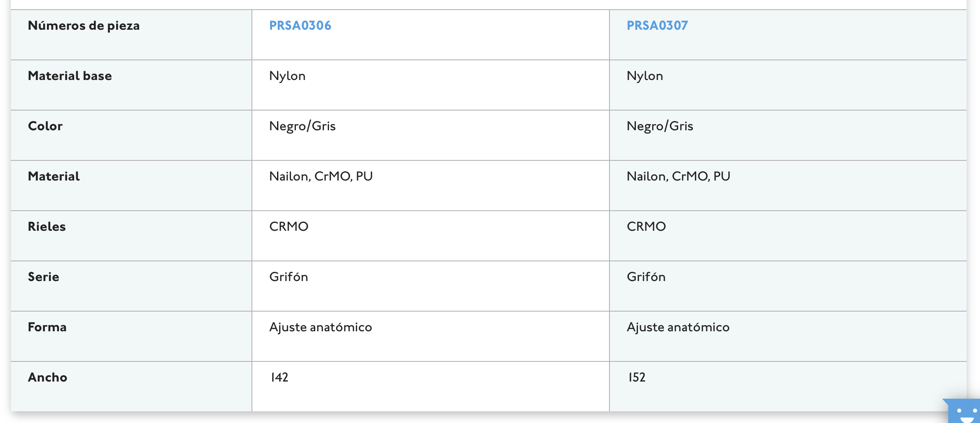This screenshot has height=423, width=980.
Task: Open the PRSA0307 part number link
Action: click(x=657, y=26)
